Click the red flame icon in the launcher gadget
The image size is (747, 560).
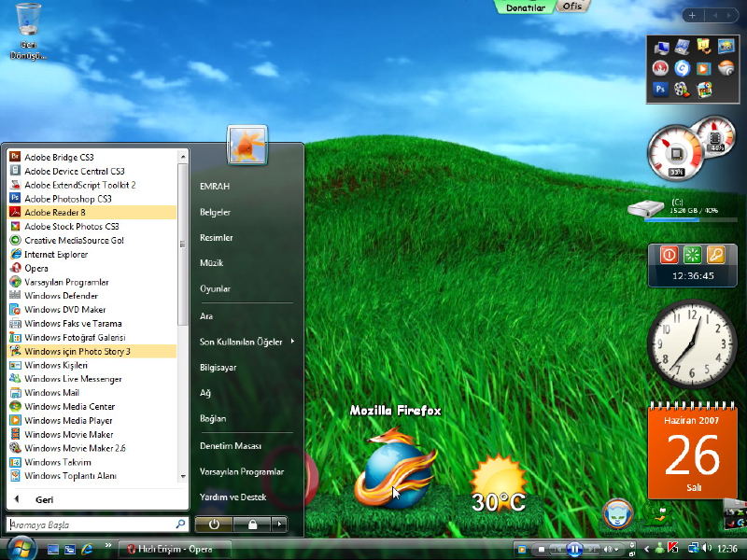pos(660,68)
